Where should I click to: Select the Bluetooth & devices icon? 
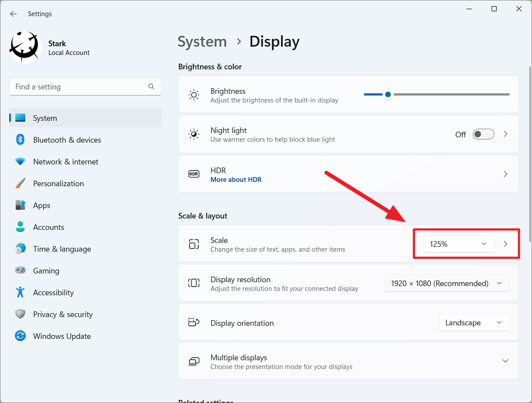click(20, 140)
